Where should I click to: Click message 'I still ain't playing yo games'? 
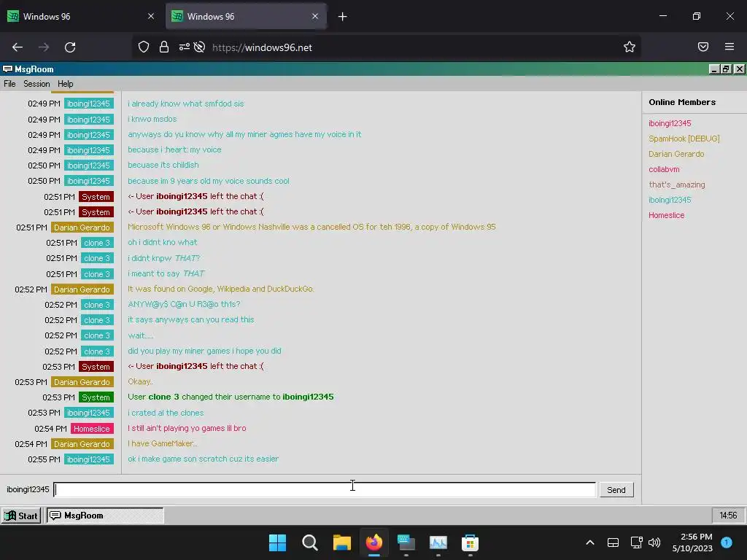[187, 428]
